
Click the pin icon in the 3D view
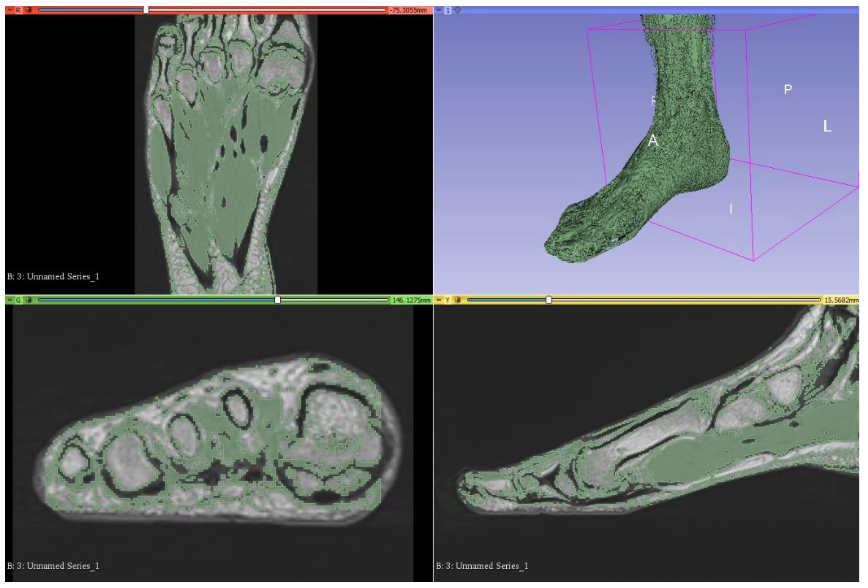point(439,10)
